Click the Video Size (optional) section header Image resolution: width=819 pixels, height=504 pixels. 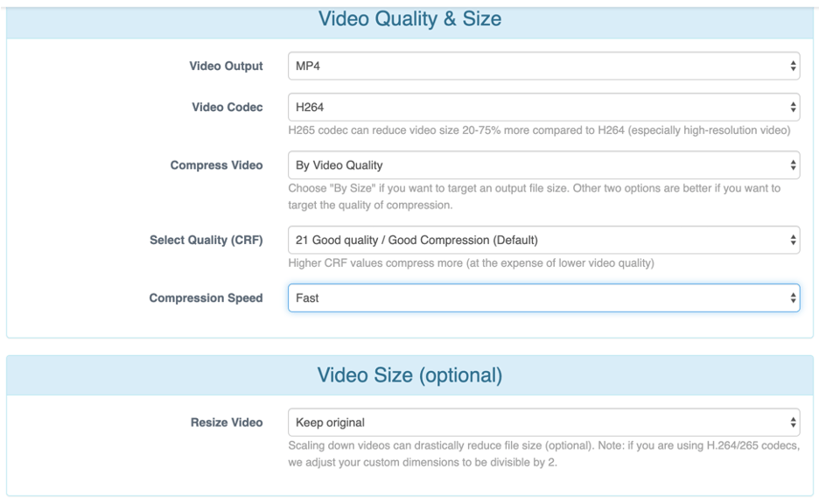pyautogui.click(x=409, y=374)
